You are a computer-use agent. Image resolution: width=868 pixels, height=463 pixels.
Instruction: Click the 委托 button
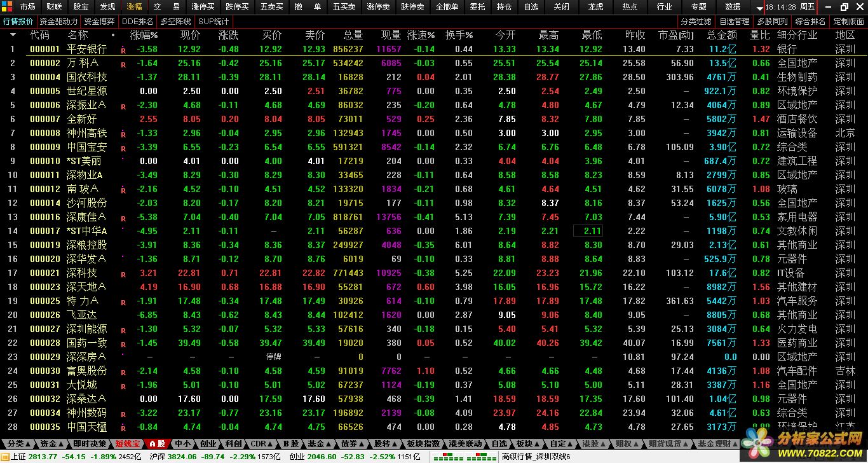[x=477, y=7]
